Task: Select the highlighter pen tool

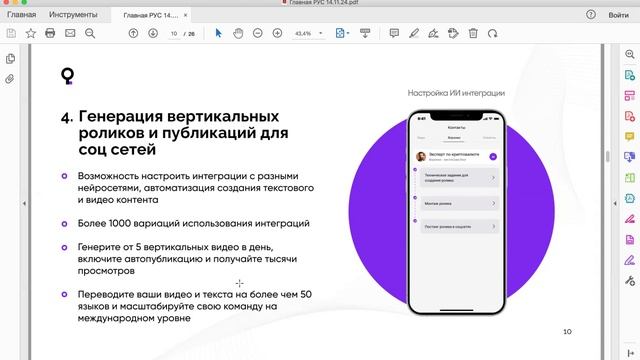Action: [413, 33]
